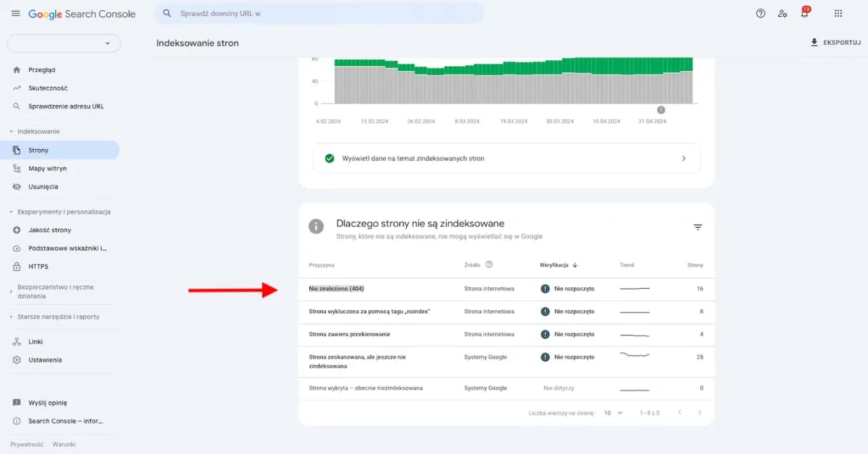Open the notifications bell icon
The image size is (868, 454).
(x=804, y=14)
